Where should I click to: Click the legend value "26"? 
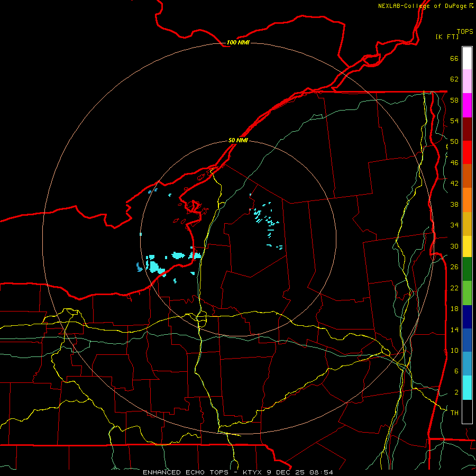(454, 267)
